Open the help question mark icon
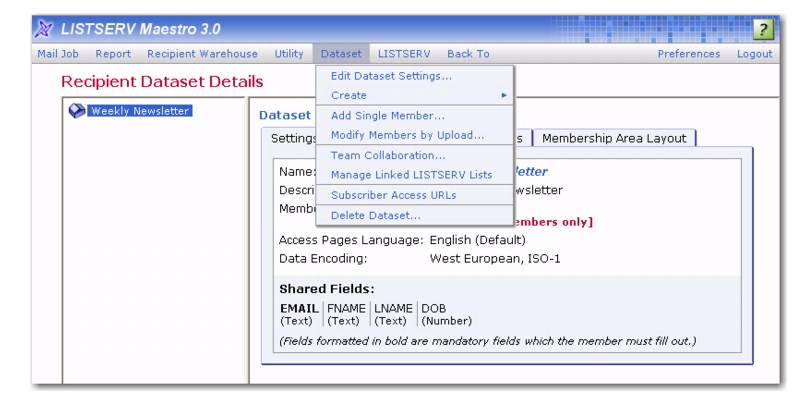 763,29
